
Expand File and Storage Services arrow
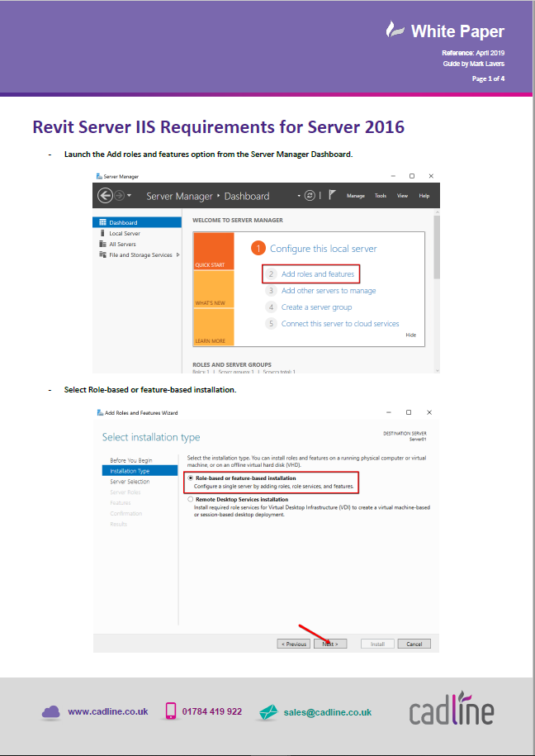click(x=178, y=254)
